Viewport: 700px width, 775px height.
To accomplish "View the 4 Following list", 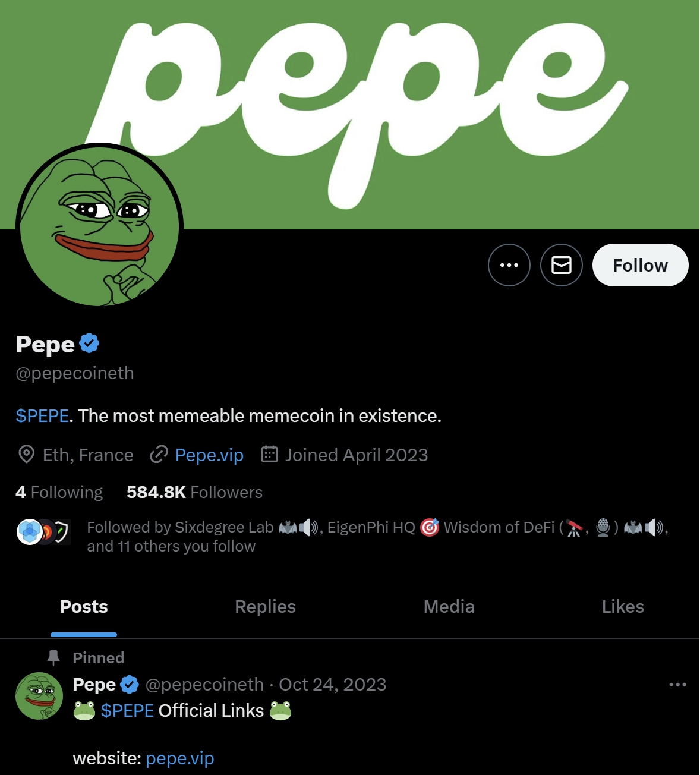I will click(x=59, y=493).
